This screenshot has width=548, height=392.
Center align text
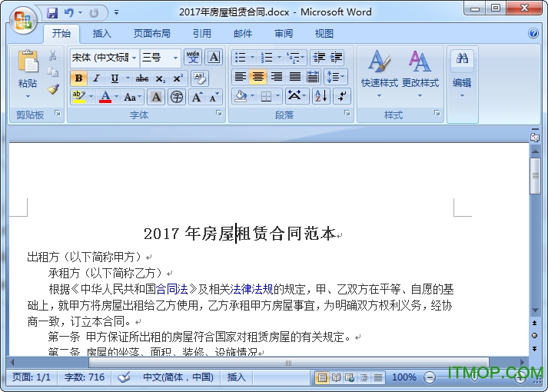[x=258, y=77]
